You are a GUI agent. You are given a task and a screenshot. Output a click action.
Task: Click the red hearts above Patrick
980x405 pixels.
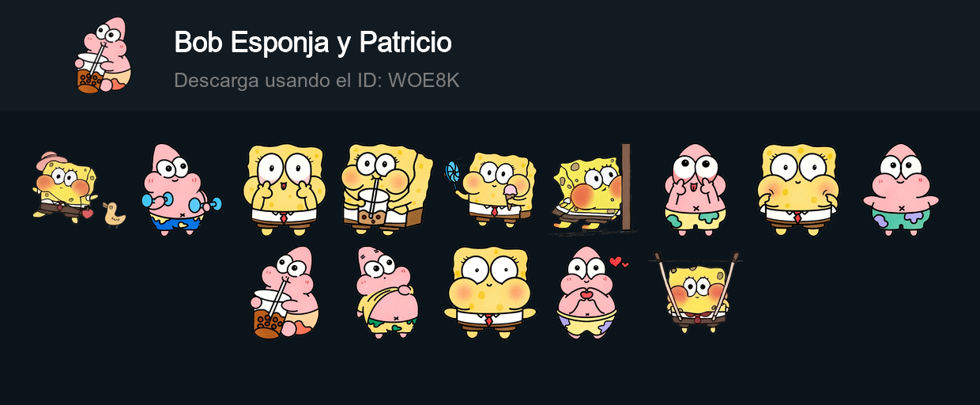(x=619, y=262)
